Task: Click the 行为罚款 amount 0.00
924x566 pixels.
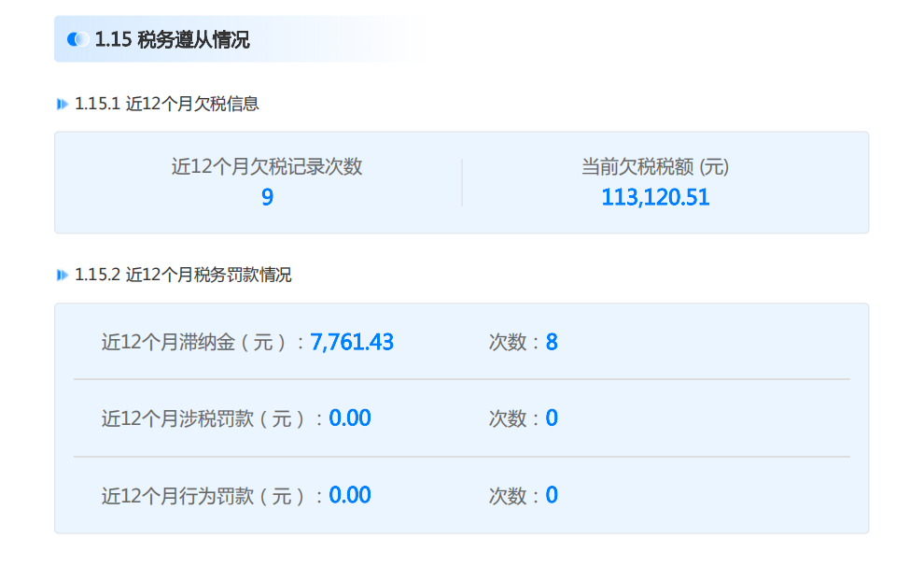Action: click(x=350, y=495)
